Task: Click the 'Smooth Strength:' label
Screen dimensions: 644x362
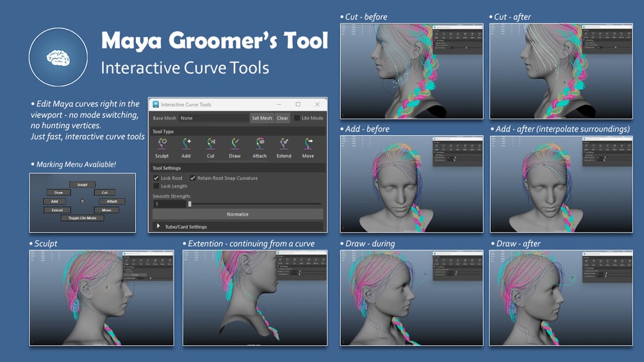Action: tap(172, 196)
